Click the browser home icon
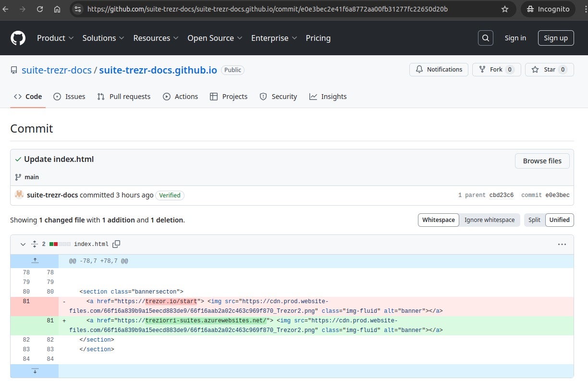 tap(57, 9)
